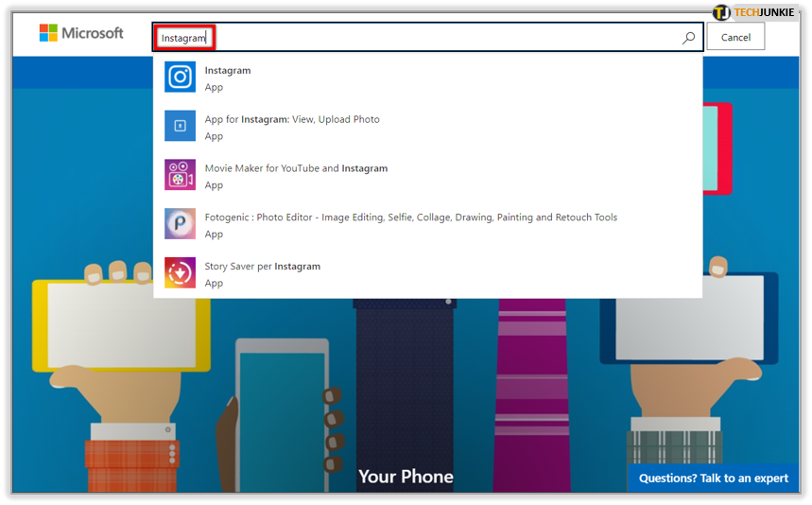Click the purple Movie Maker app icon
Image resolution: width=812 pixels, height=505 pixels.
click(180, 175)
